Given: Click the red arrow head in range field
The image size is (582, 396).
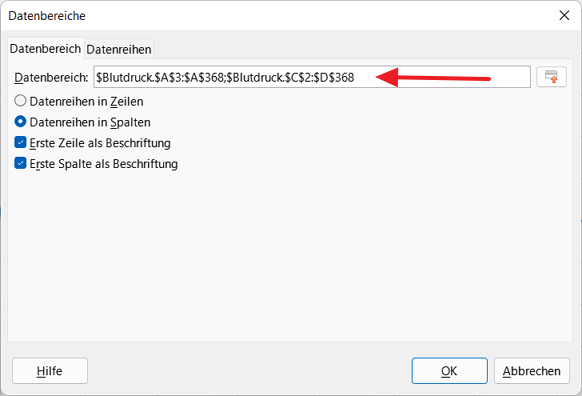Looking at the screenshot, I should (387, 77).
